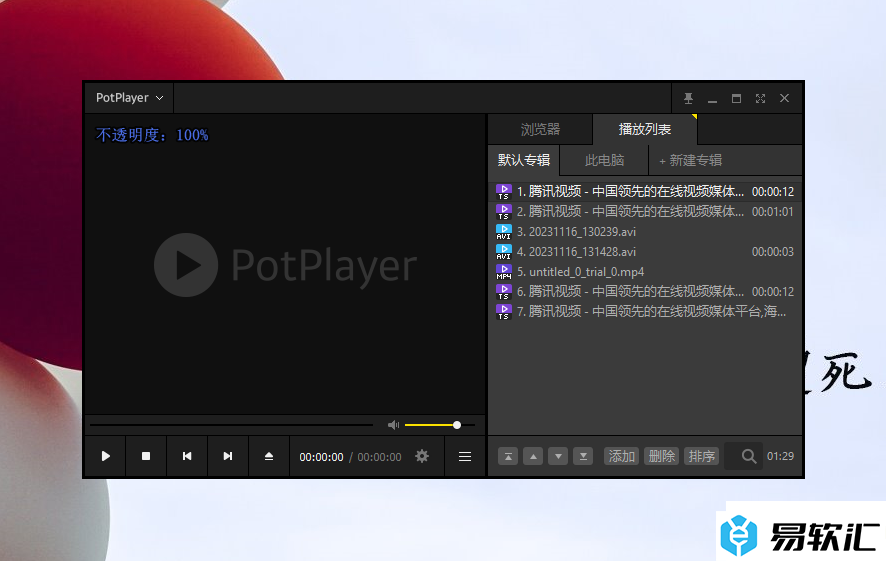Switch to the 浏览器 tab

tap(540, 129)
